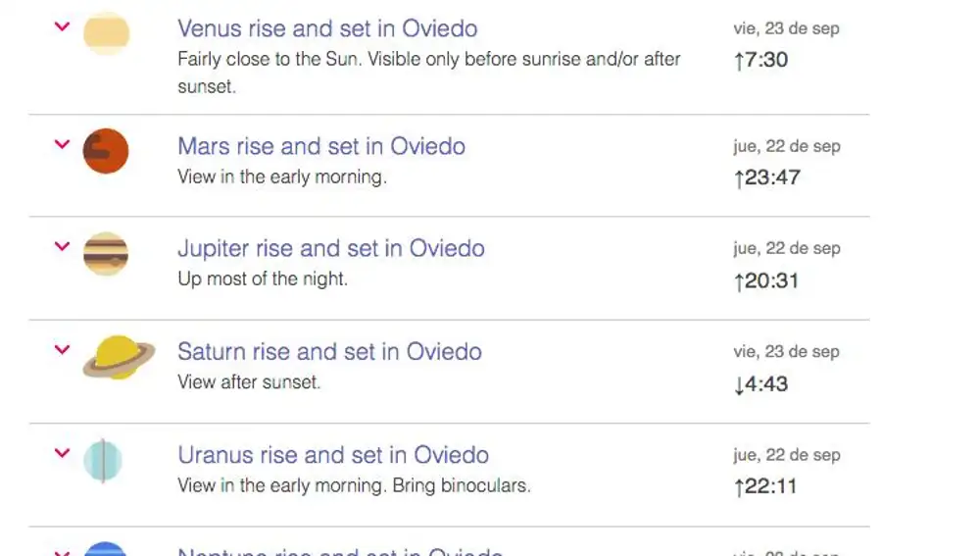
Task: Open Venus rise and set in Oviedo
Action: click(x=327, y=28)
